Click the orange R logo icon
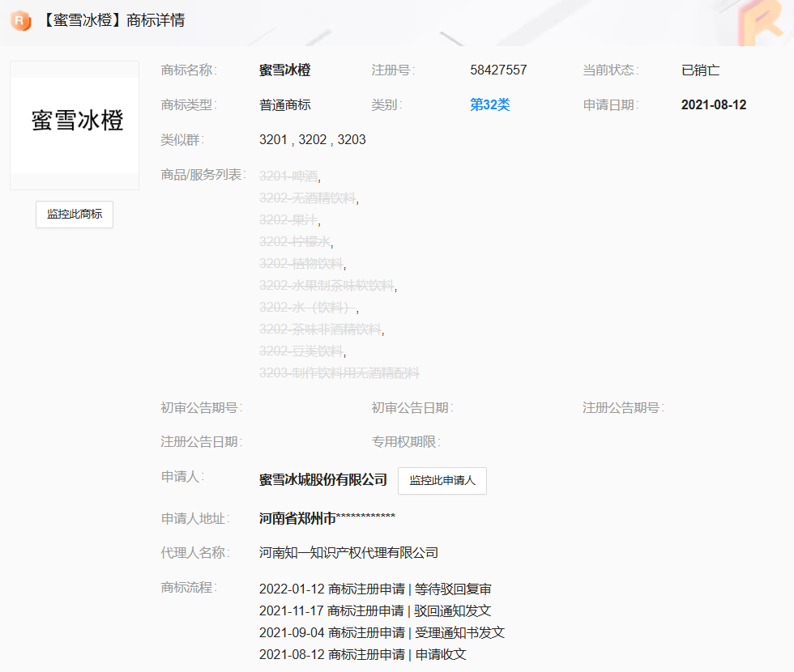The height and width of the screenshot is (672, 794). tap(20, 20)
